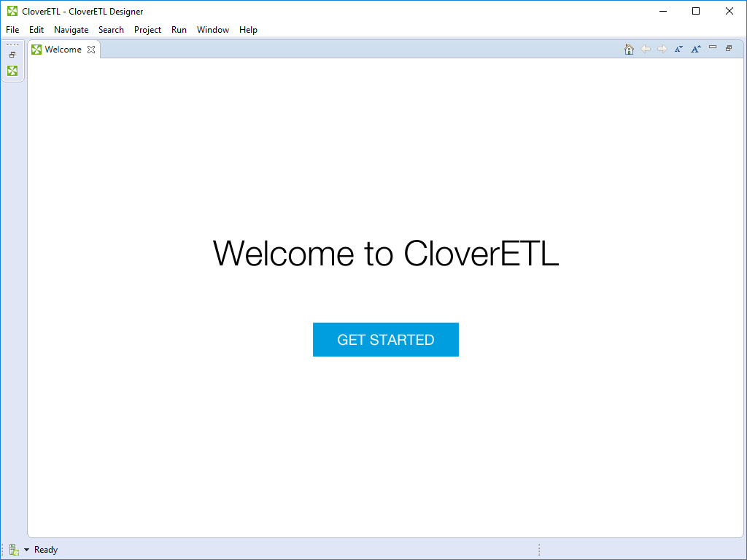Open the Search menu

(x=111, y=29)
